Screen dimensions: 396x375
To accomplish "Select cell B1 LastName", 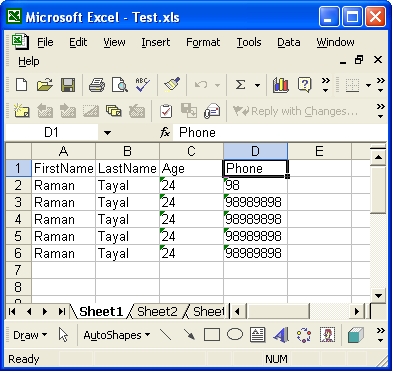I will click(x=127, y=168).
